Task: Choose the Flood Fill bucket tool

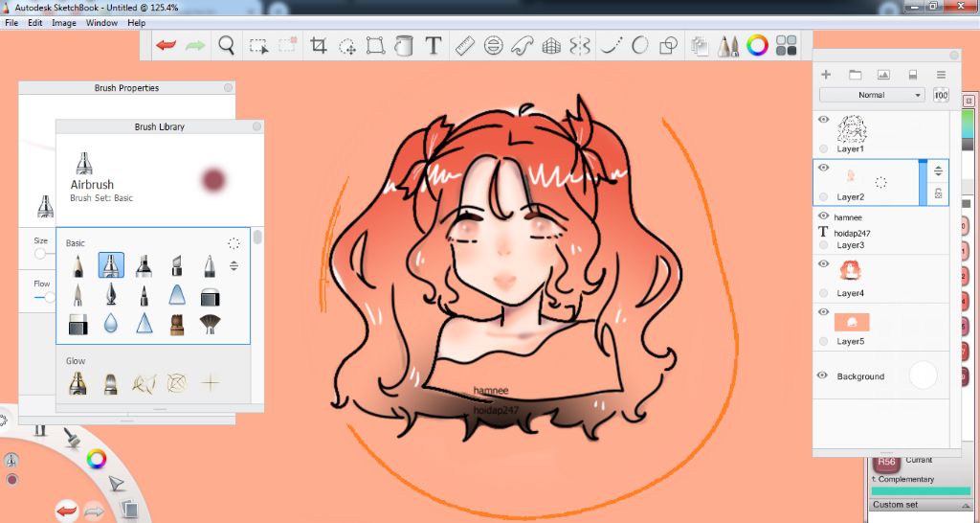Action: [x=404, y=46]
